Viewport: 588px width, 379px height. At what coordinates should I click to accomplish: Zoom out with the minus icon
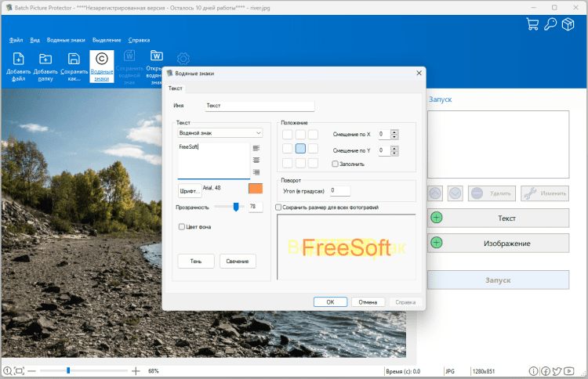coord(31,370)
